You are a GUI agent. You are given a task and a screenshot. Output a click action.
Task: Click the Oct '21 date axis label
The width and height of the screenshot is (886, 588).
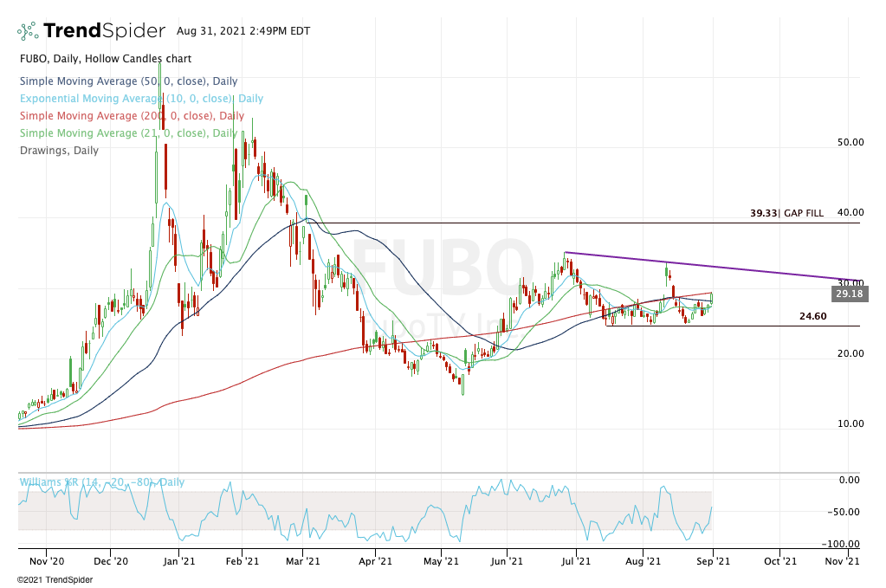tap(779, 561)
